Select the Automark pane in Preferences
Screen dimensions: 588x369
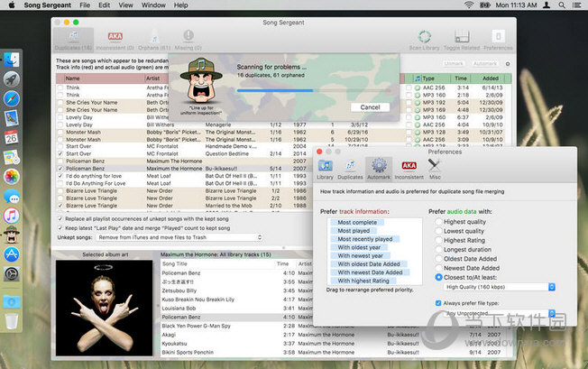(379, 170)
